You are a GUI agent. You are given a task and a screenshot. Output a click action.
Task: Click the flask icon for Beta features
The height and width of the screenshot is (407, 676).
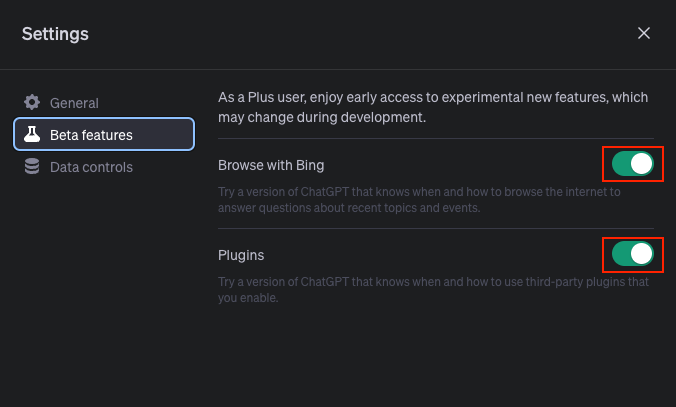pos(32,135)
